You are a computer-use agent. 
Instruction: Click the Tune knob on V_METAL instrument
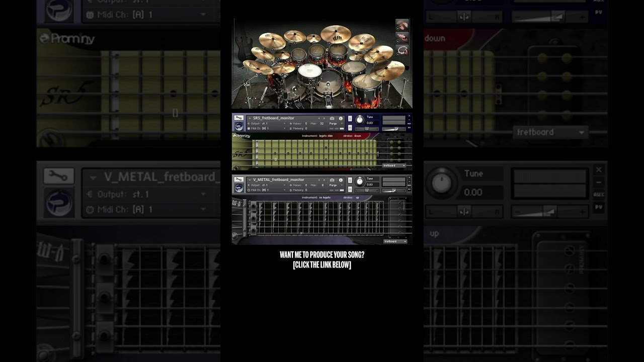point(359,182)
